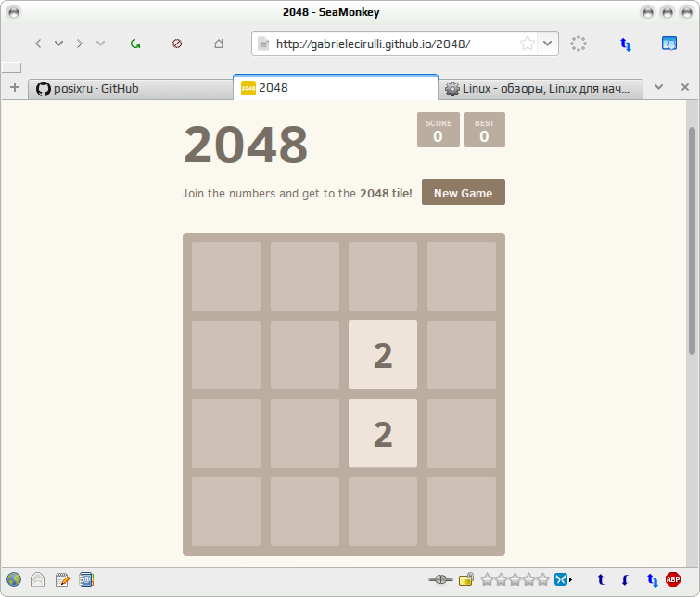Start a New Game
Image resolution: width=700 pixels, height=597 pixels.
coord(464,192)
